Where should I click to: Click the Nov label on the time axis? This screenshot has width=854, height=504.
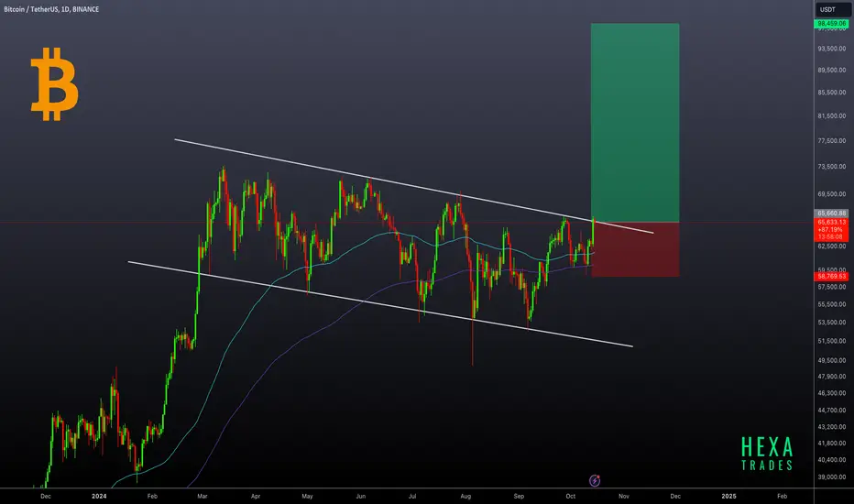(x=624, y=496)
